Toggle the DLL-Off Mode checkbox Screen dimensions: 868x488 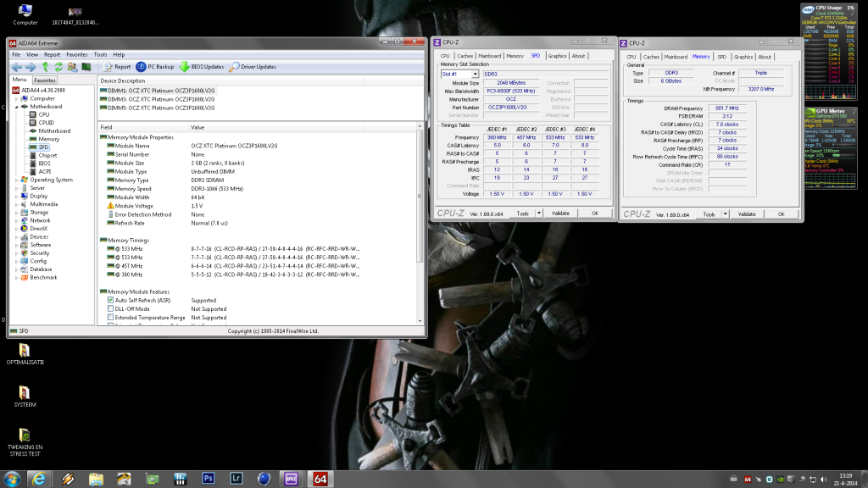pos(111,308)
